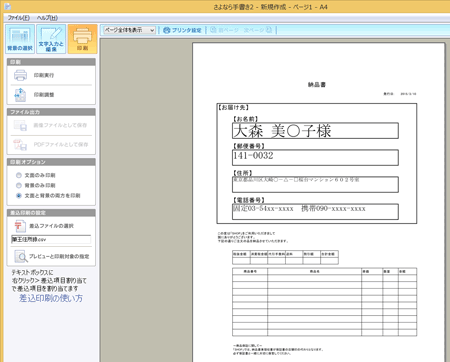This screenshot has width=450, height=362.
Task: Click the プリンタ設定 printer settings icon
Action: pyautogui.click(x=167, y=30)
